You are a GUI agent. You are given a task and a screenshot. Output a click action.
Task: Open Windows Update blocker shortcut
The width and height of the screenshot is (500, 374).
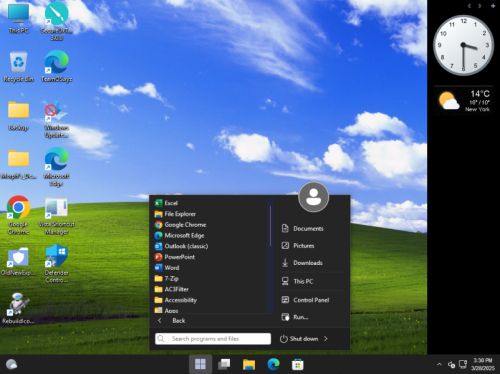[57, 119]
